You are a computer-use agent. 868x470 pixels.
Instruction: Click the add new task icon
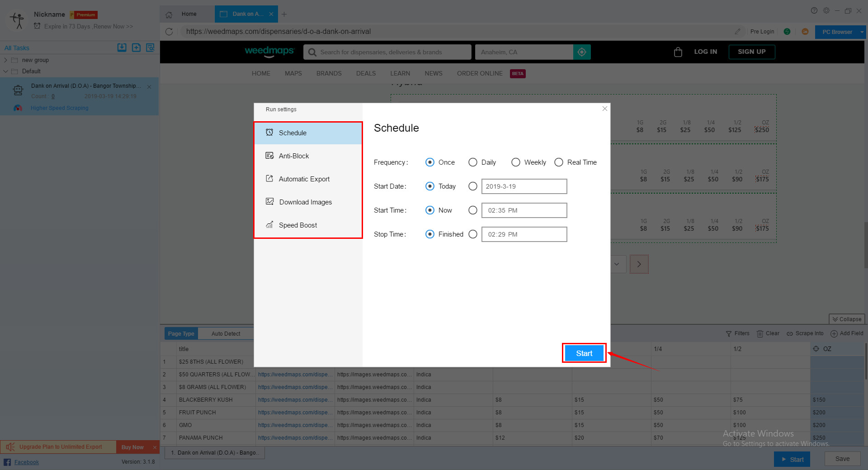point(136,47)
